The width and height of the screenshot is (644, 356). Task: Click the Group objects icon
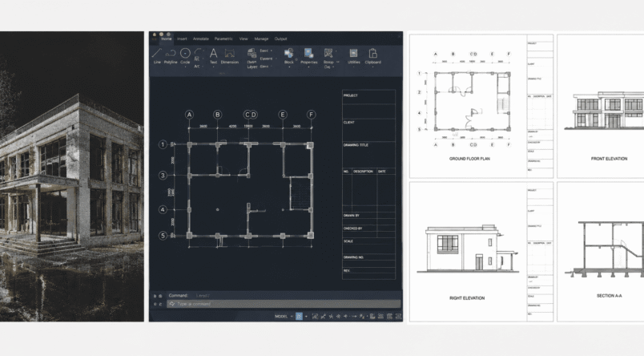tap(328, 53)
